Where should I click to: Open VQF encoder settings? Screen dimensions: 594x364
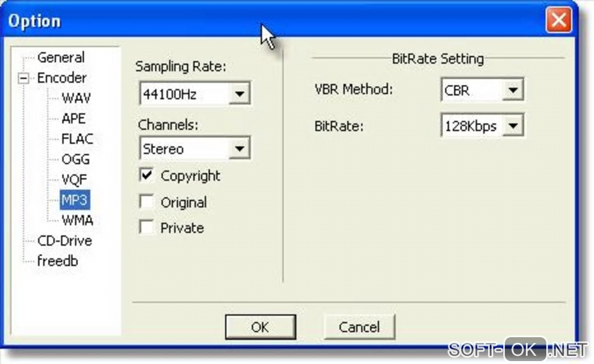75,179
